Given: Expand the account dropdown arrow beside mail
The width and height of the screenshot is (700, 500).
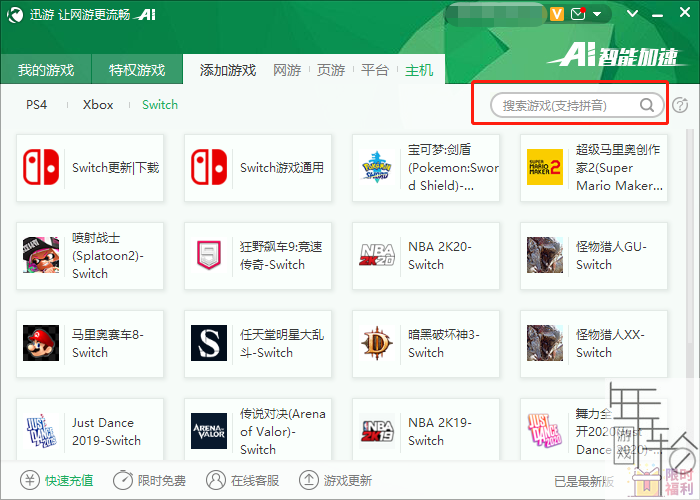Looking at the screenshot, I should tap(597, 14).
